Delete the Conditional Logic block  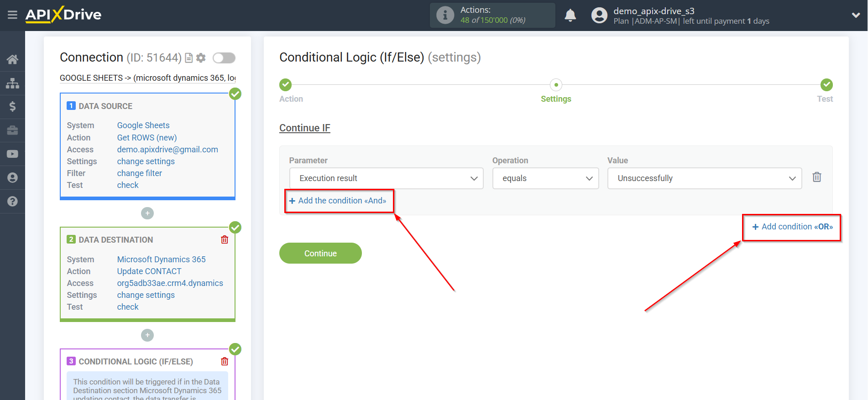point(225,361)
